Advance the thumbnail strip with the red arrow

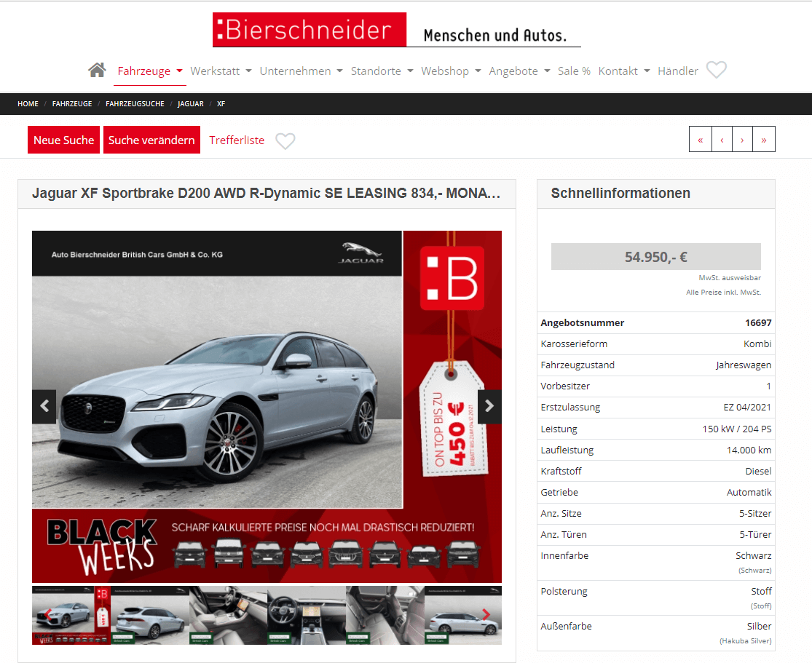point(486,615)
